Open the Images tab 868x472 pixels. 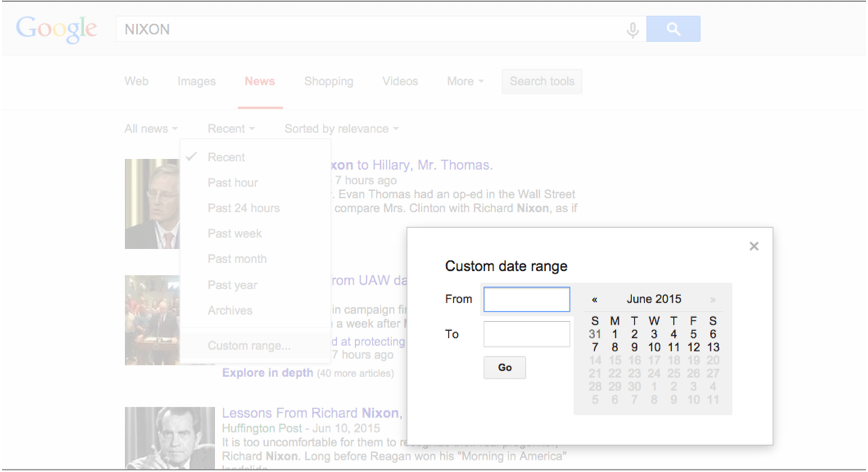point(197,81)
